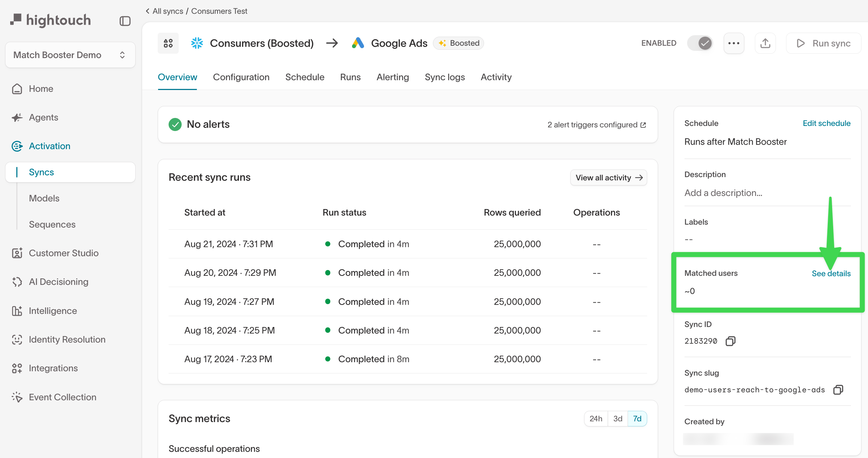Open Intelligence chart icon
The height and width of the screenshot is (458, 868).
point(17,311)
